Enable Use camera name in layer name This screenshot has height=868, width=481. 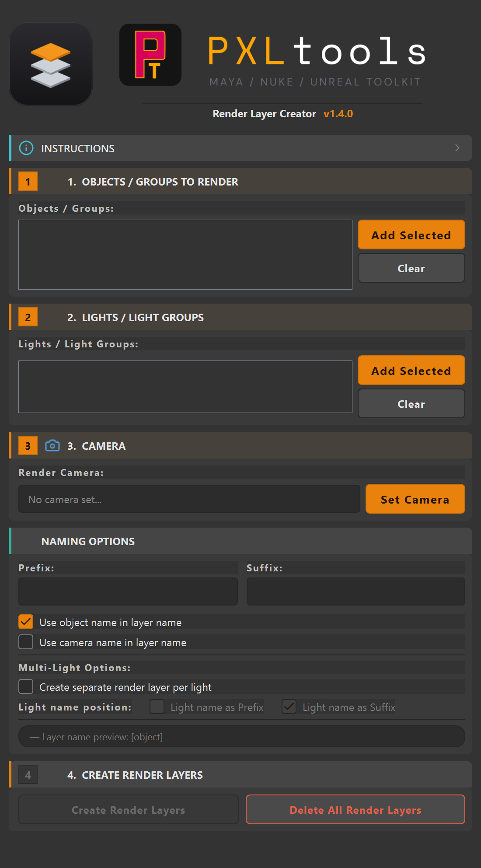coord(26,642)
